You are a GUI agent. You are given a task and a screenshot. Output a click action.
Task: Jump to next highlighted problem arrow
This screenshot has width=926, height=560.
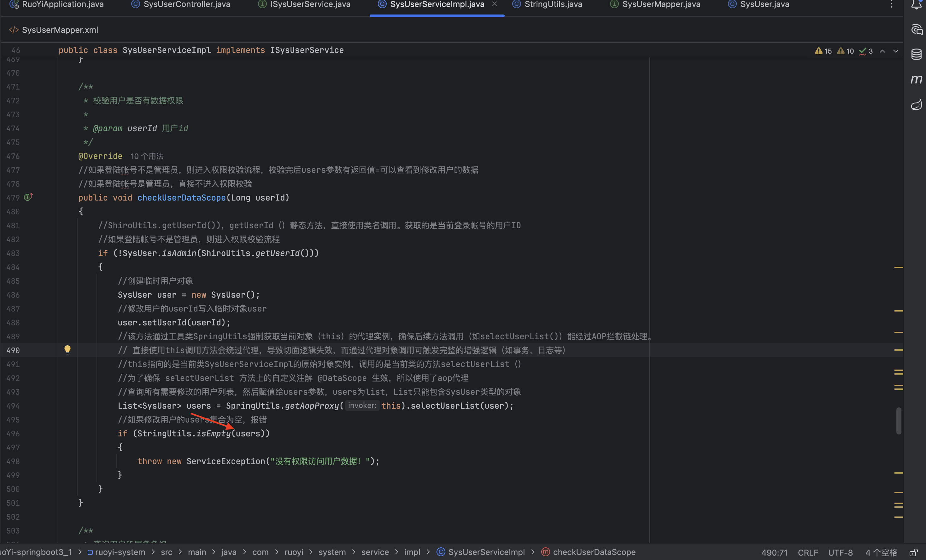895,51
